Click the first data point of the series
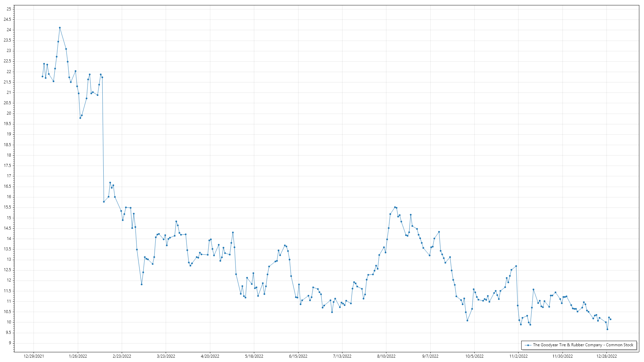 42,76
